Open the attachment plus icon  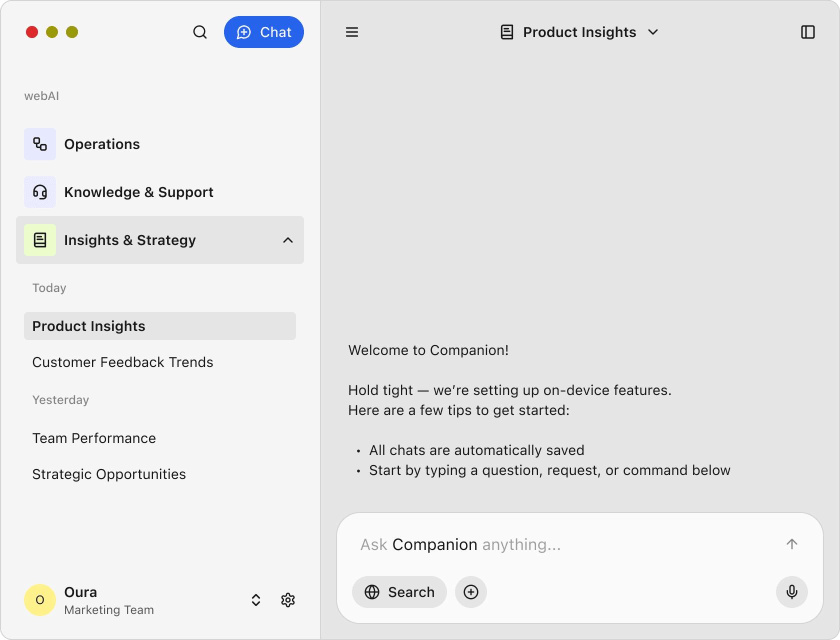pos(470,592)
